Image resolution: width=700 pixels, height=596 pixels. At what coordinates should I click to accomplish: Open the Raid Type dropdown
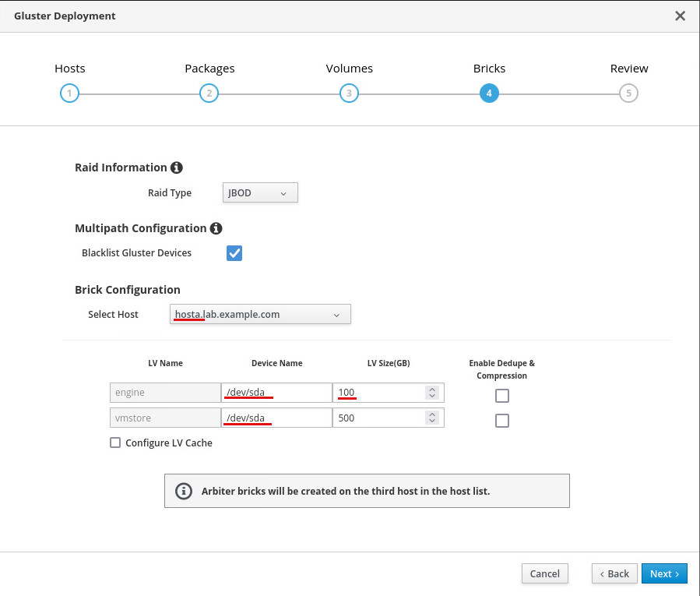pos(260,192)
